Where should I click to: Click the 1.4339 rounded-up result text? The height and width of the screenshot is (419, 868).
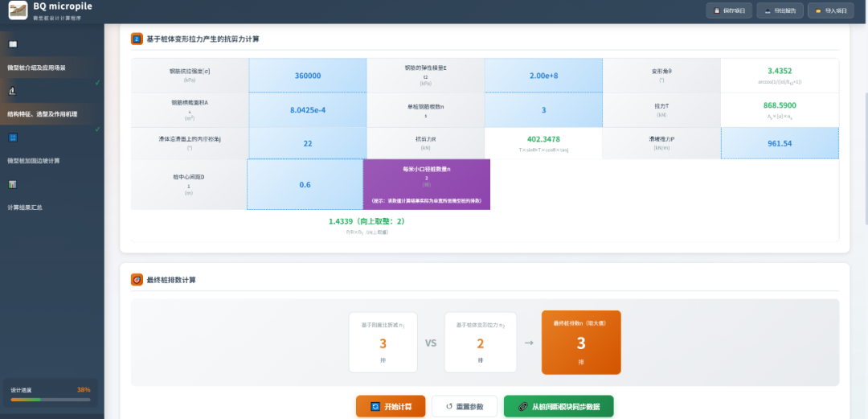coord(366,221)
